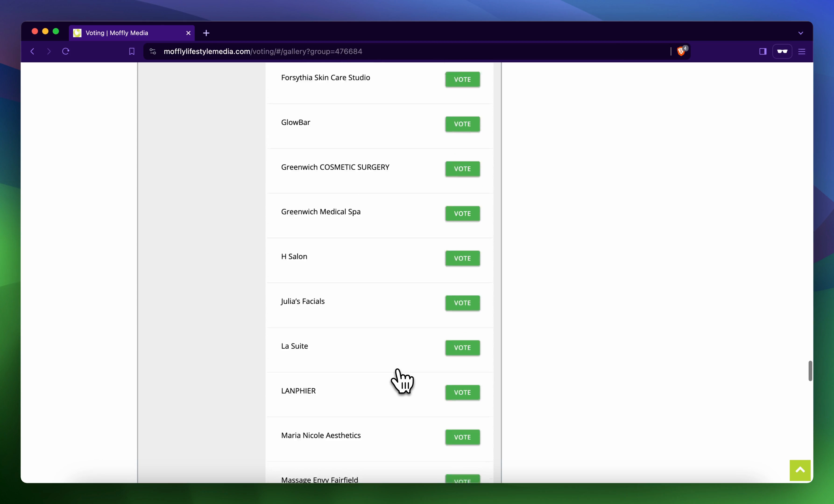Click the browser back arrow

(32, 51)
